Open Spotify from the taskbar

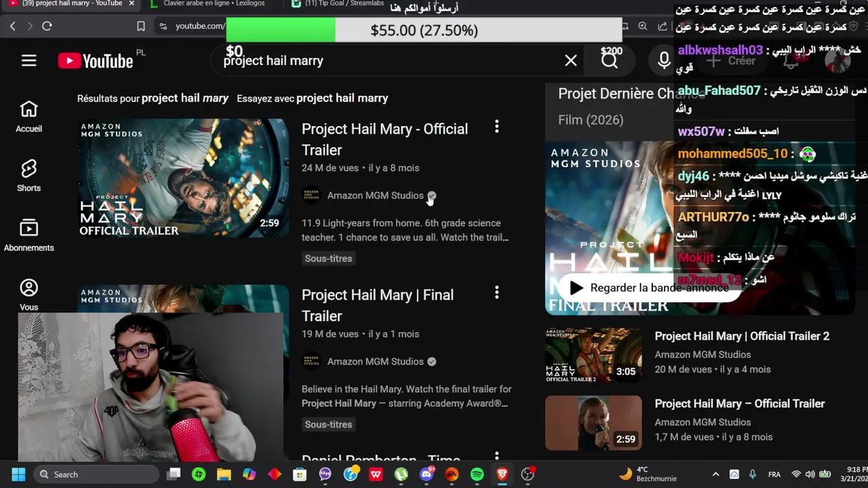(x=477, y=474)
